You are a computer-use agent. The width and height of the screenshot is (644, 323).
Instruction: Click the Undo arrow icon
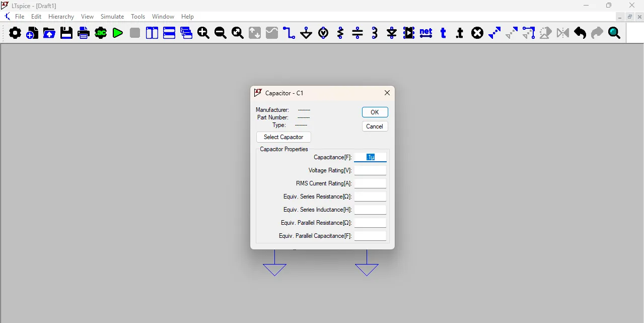click(580, 33)
